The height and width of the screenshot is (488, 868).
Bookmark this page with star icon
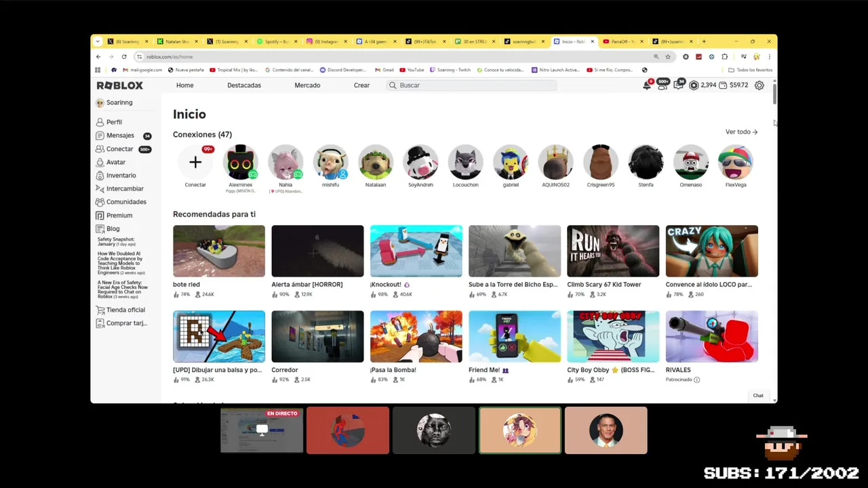coord(668,57)
